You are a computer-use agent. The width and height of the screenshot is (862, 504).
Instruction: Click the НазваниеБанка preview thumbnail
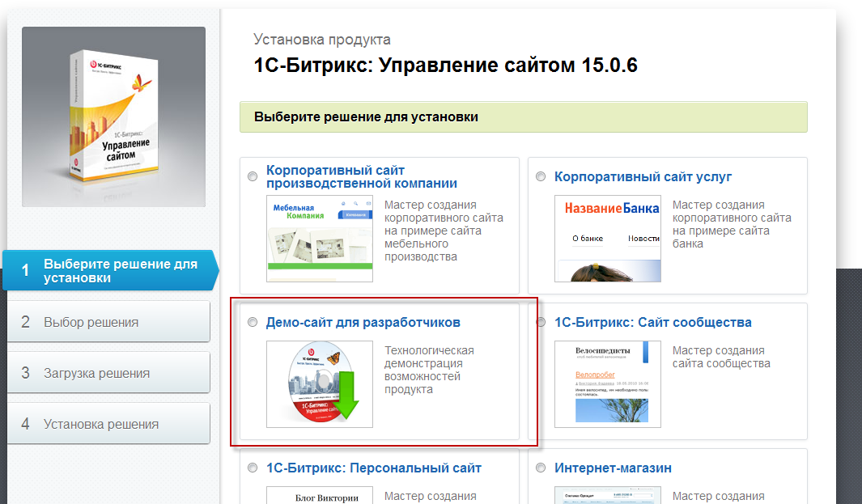click(x=608, y=239)
